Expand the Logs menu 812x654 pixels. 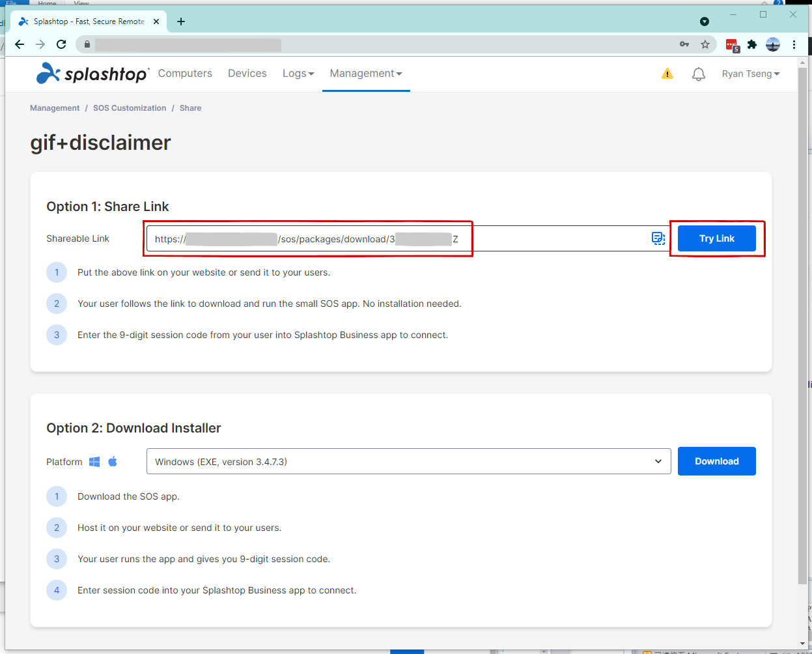298,74
